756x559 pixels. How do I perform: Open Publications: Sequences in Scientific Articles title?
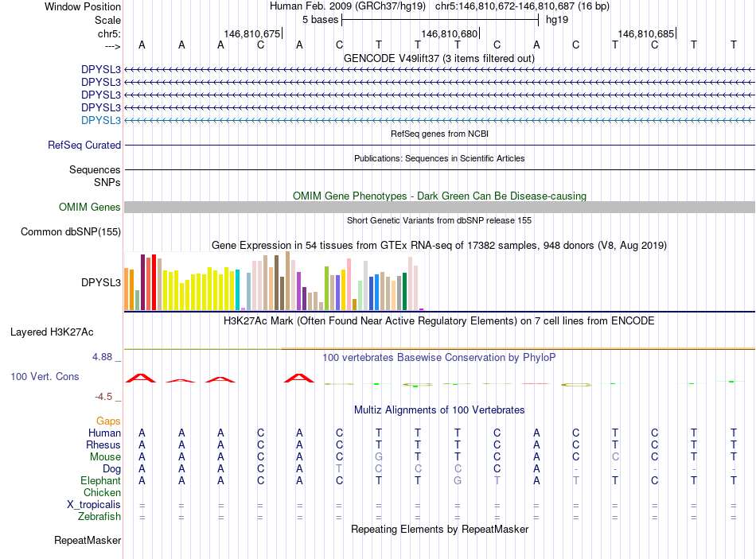point(439,158)
